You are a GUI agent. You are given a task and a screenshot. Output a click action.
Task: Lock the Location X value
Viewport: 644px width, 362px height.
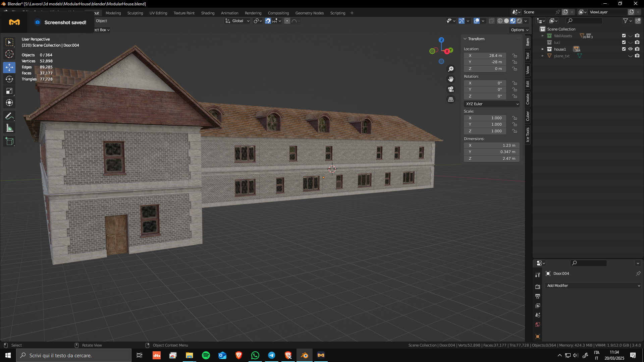515,56
